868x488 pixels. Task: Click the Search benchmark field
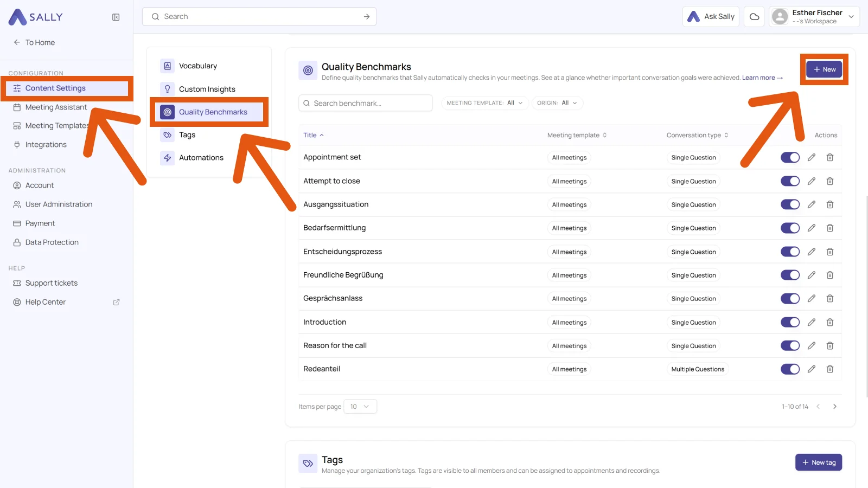[x=366, y=103]
